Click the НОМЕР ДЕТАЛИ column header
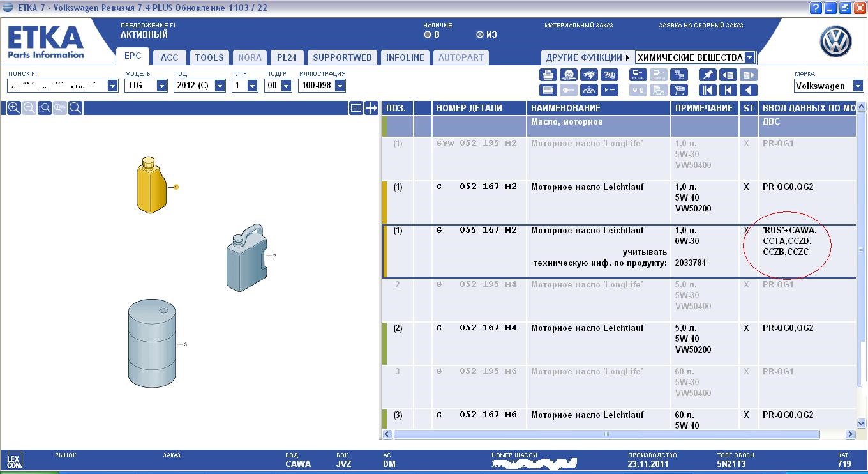868x474 pixels. (479, 108)
